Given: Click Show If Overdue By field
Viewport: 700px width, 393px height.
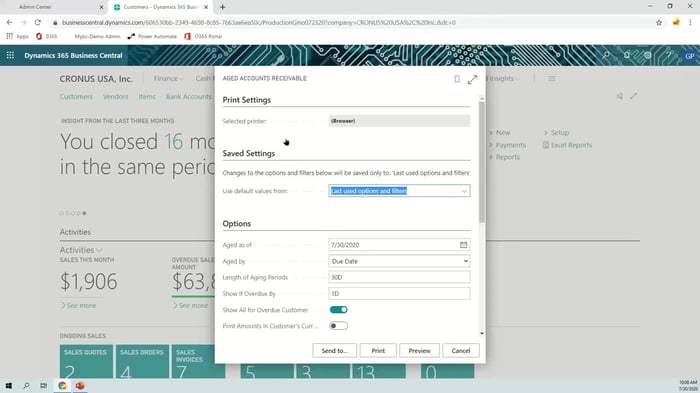Looking at the screenshot, I should coord(399,293).
